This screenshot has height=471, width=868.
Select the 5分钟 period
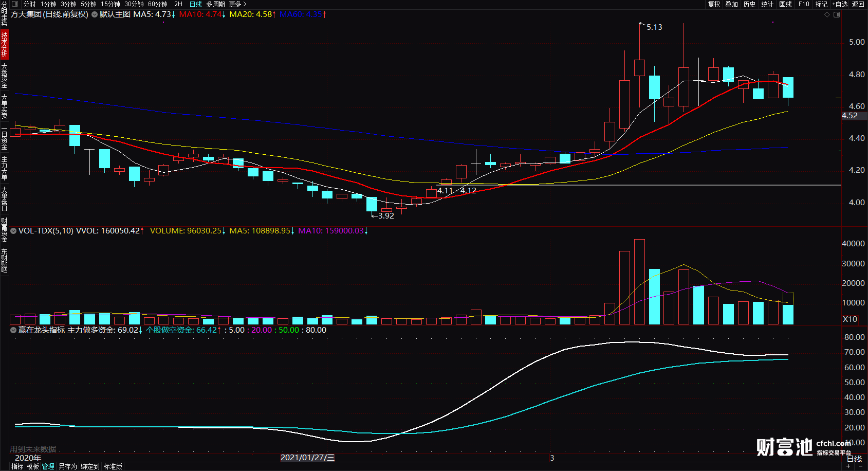88,4
